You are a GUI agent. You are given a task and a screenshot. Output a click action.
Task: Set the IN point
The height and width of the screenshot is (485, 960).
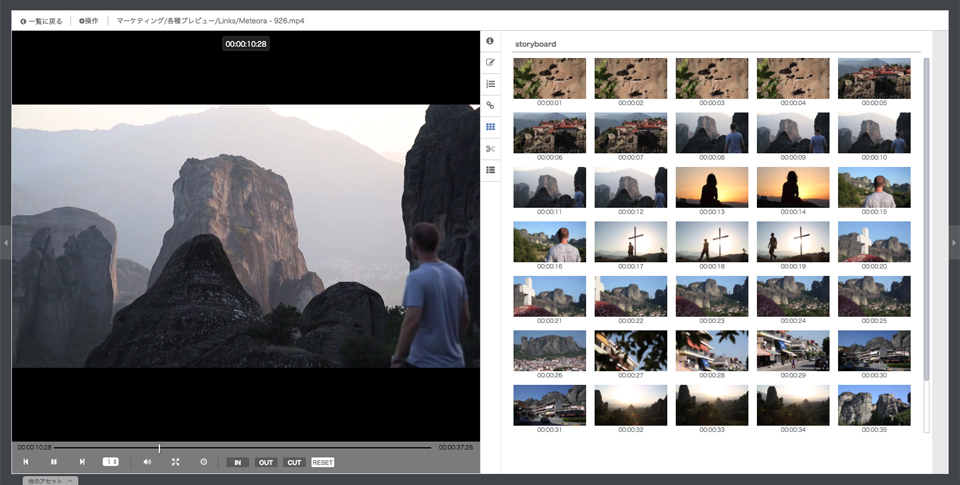pos(238,462)
